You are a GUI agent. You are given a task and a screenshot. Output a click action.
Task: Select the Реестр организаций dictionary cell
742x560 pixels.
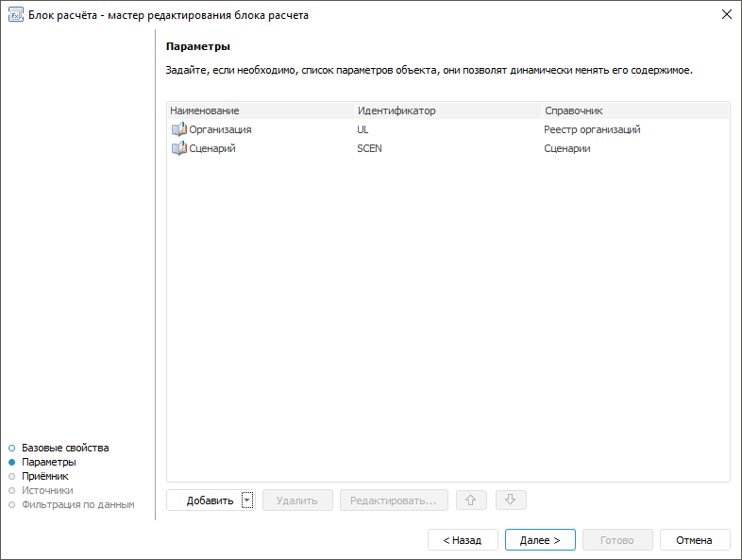tap(592, 129)
